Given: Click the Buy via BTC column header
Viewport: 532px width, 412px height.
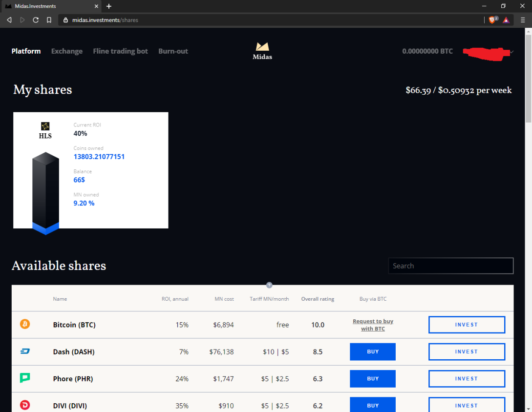Looking at the screenshot, I should [x=373, y=299].
